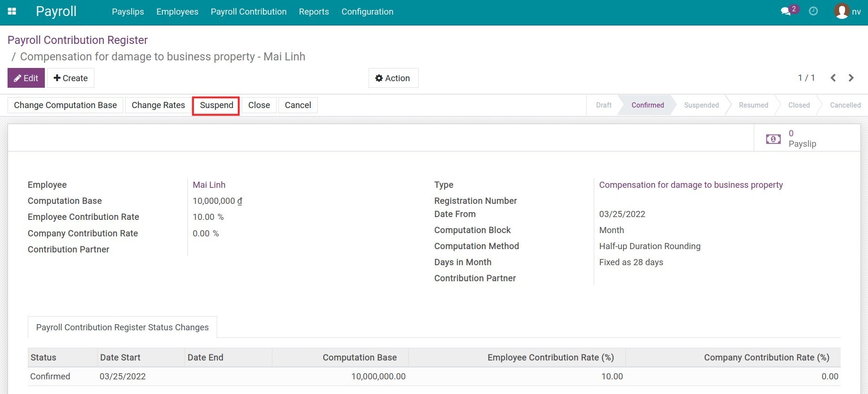Open the Configuration menu

367,12
